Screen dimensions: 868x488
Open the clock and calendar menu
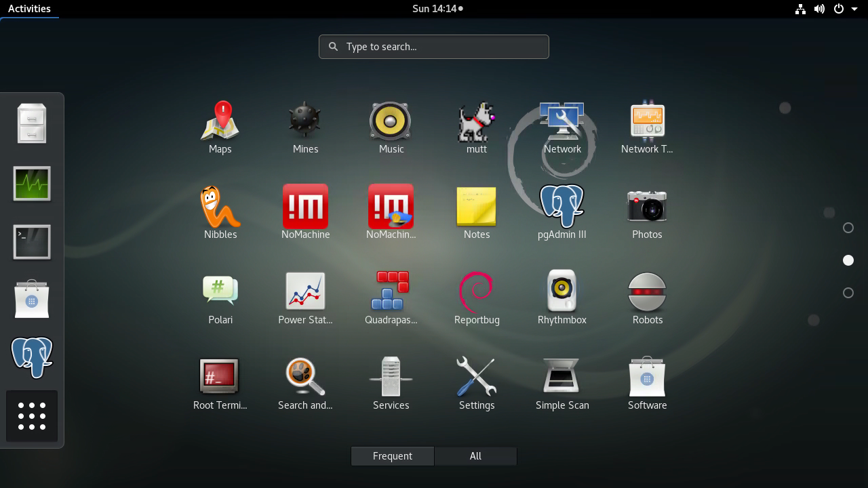(437, 9)
